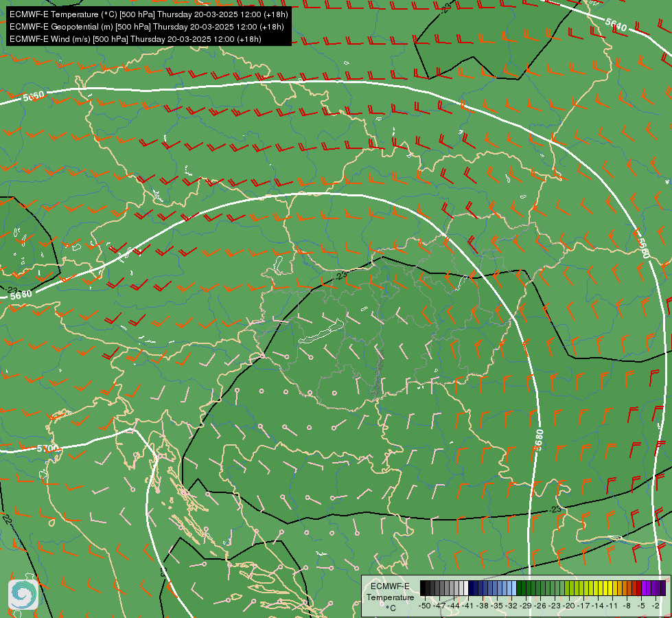
Task: Click the -17 value on the legend scale
Action: tap(583, 606)
